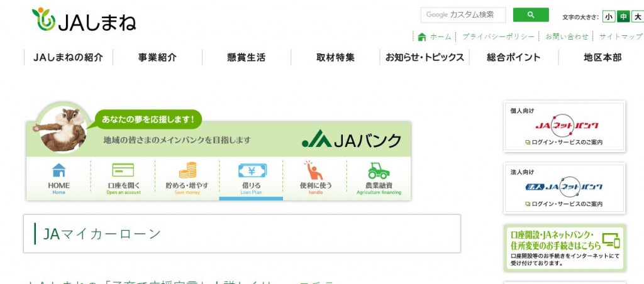Click the あなたの夢を応援します speech bubble
Screen dimensions: 644x284
pos(148,119)
